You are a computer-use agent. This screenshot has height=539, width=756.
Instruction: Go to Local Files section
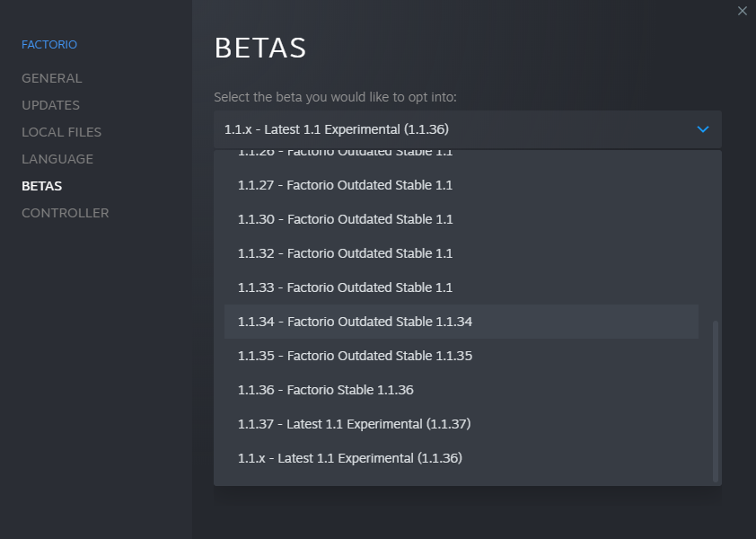[61, 132]
